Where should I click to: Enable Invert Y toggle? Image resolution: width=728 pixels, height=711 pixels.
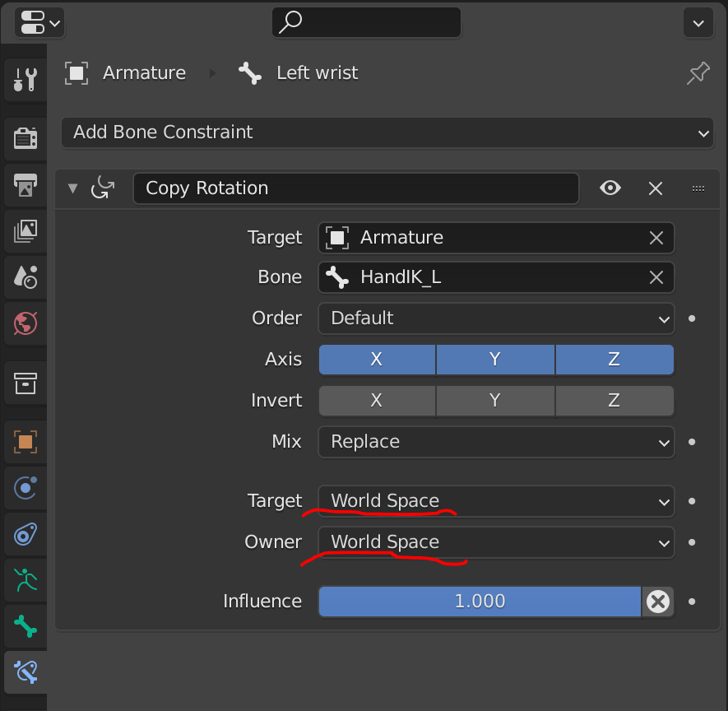click(x=495, y=400)
